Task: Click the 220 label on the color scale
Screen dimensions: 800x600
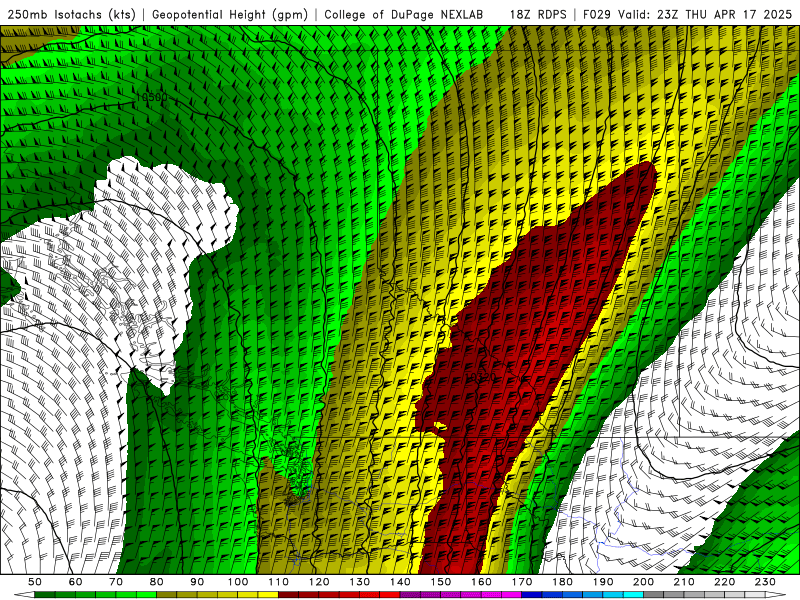Action: [724, 582]
